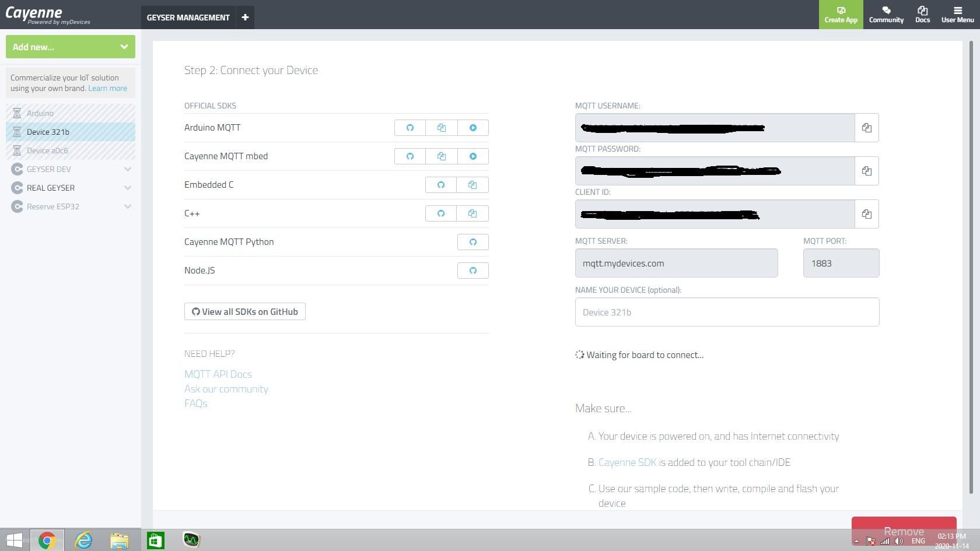The width and height of the screenshot is (980, 551).
Task: Click the volume icon in system tray
Action: (899, 541)
